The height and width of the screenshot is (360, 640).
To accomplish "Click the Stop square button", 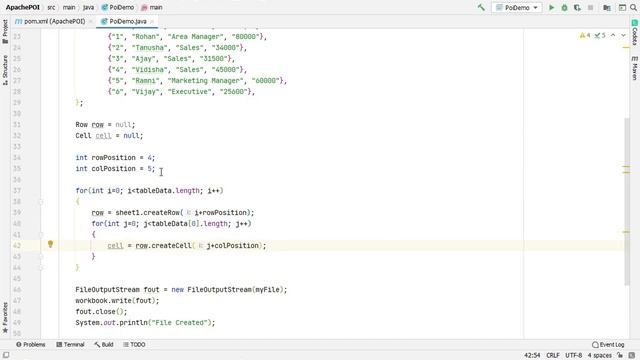I will coord(590,7).
